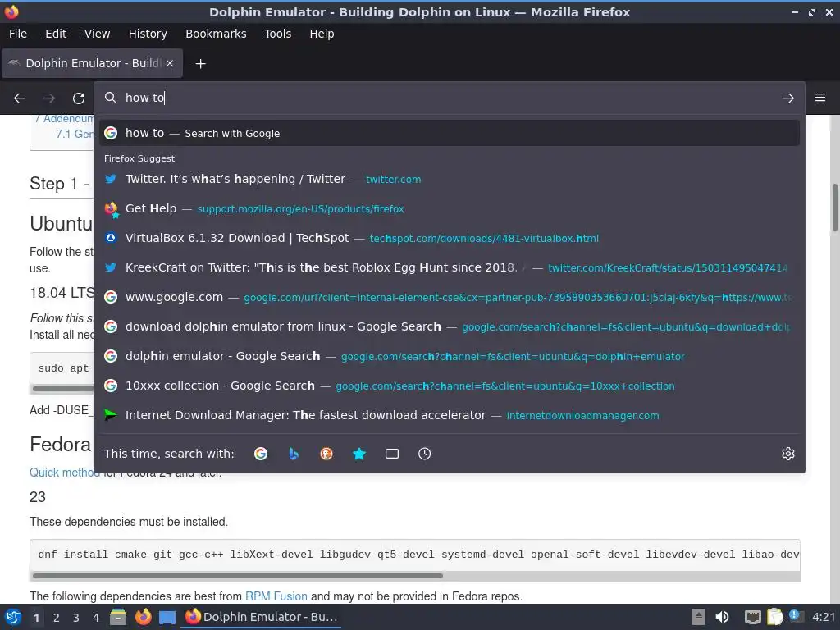The image size is (840, 630).
Task: Focus the Dolphin Emulator taskbar window button
Action: [262, 617]
